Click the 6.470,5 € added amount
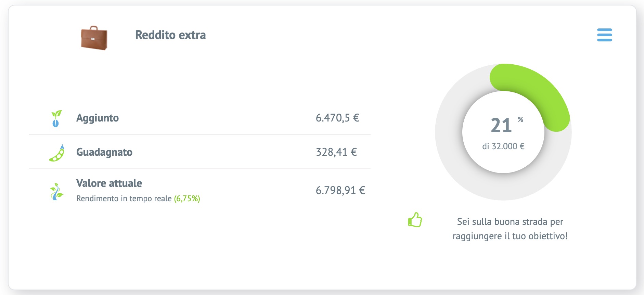The image size is (644, 295). (x=337, y=118)
